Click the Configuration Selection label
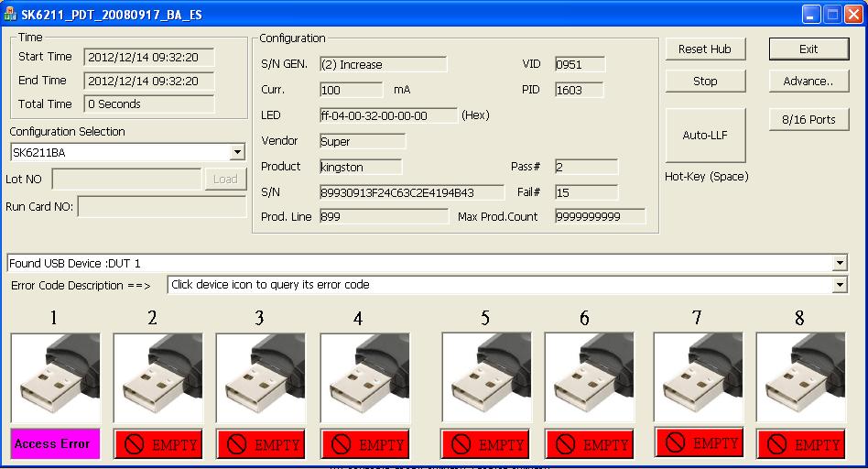This screenshot has height=469, width=868. click(x=67, y=132)
